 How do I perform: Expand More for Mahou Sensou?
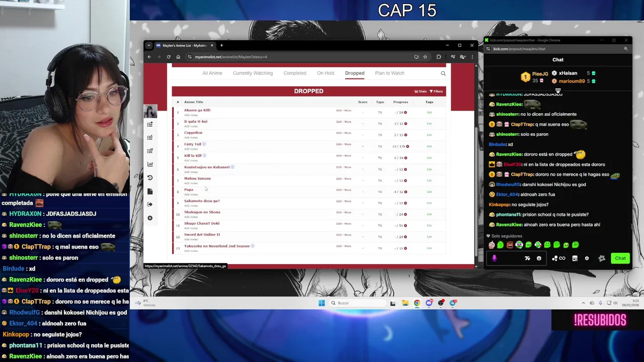[x=348, y=178]
